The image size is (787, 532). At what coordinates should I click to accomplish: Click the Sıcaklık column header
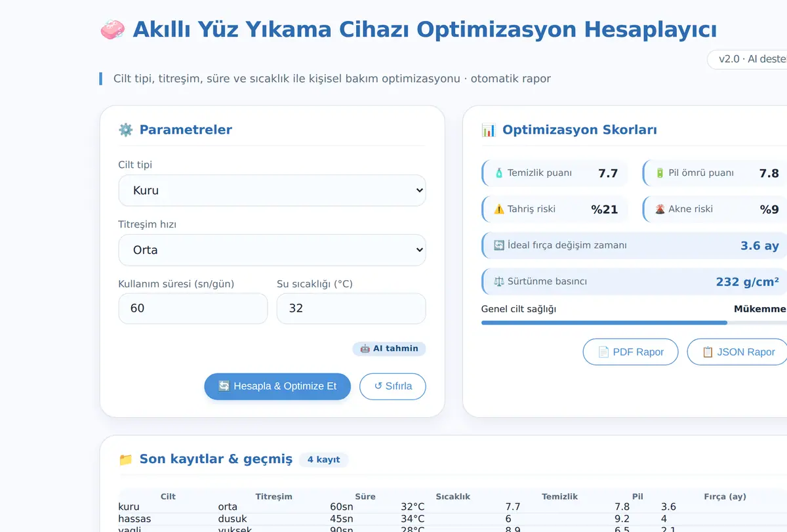(453, 497)
